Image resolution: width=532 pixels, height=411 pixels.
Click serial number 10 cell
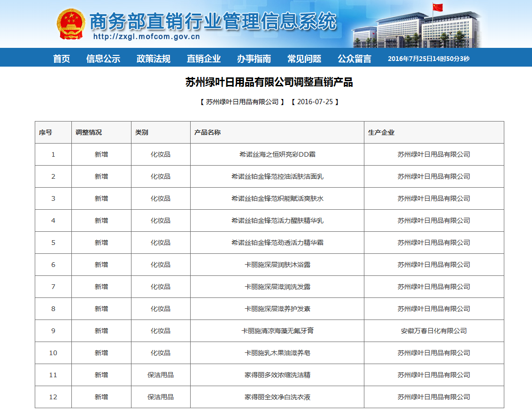pyautogui.click(x=53, y=353)
